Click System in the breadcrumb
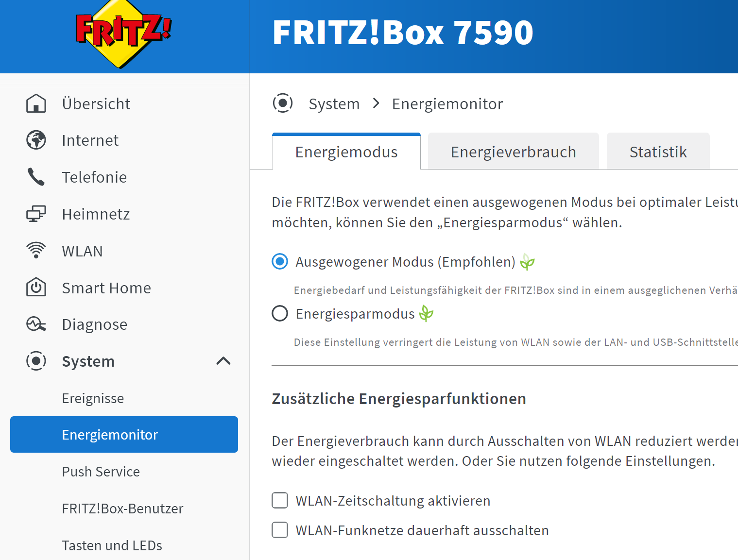738x560 pixels. click(334, 104)
